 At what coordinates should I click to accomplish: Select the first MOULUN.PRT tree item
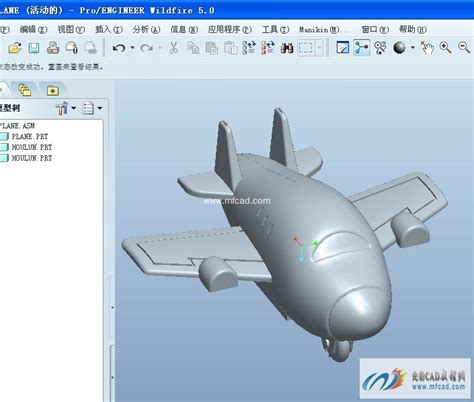(32, 147)
